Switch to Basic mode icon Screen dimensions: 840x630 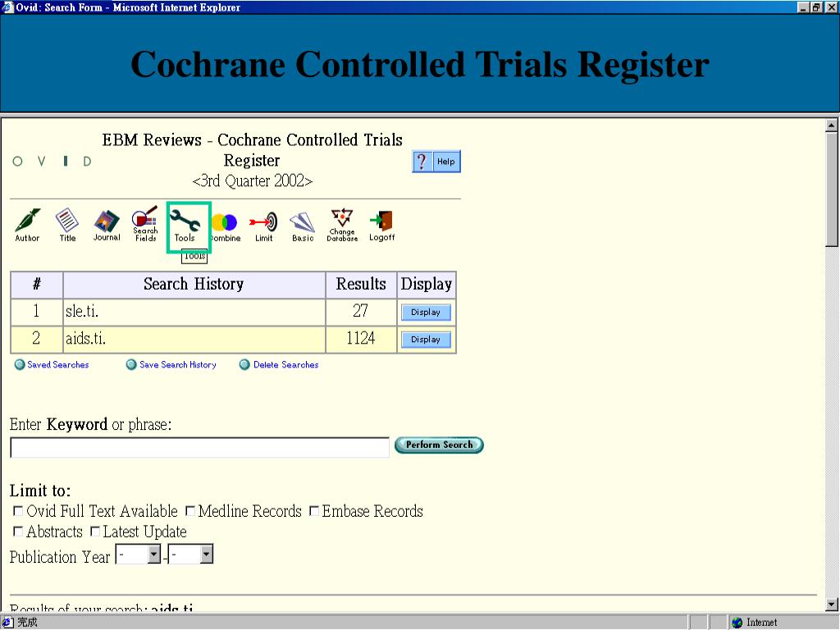coord(303,226)
